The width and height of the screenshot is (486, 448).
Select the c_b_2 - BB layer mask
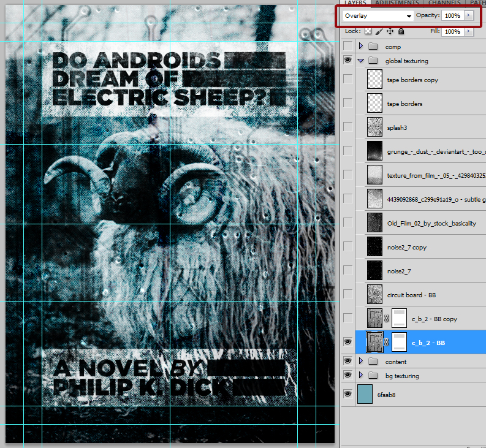pyautogui.click(x=399, y=342)
